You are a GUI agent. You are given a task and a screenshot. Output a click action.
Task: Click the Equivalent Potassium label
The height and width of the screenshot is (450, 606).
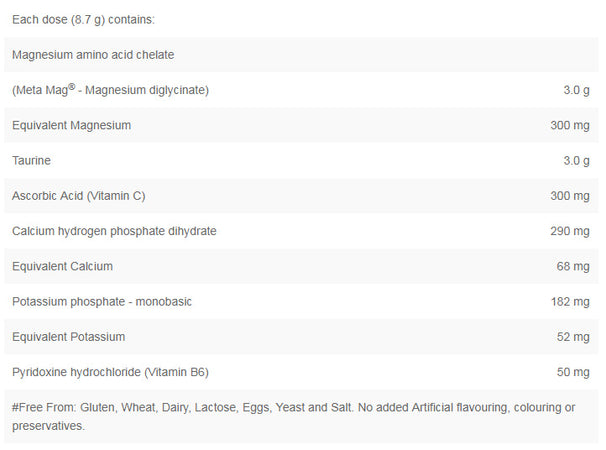pos(68,337)
